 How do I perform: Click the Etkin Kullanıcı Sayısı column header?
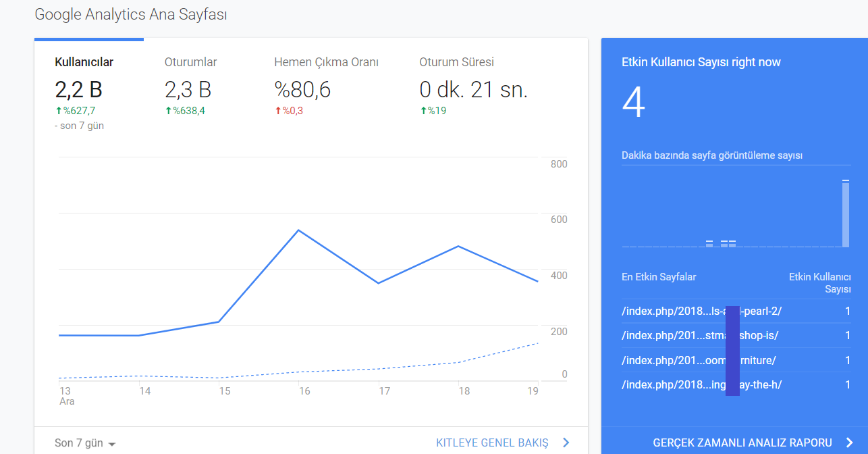tap(820, 283)
